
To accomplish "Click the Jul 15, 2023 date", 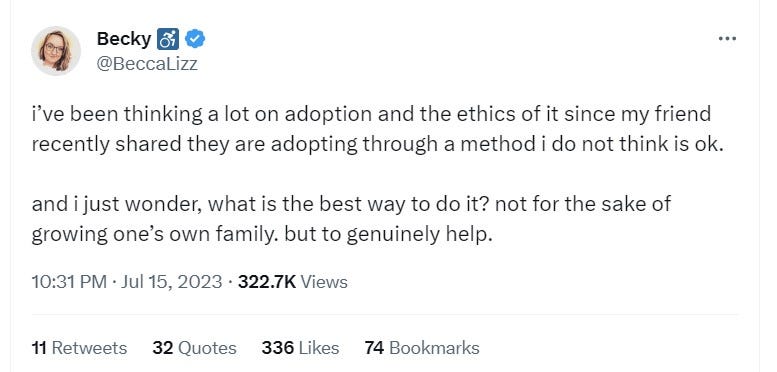I will (x=171, y=282).
